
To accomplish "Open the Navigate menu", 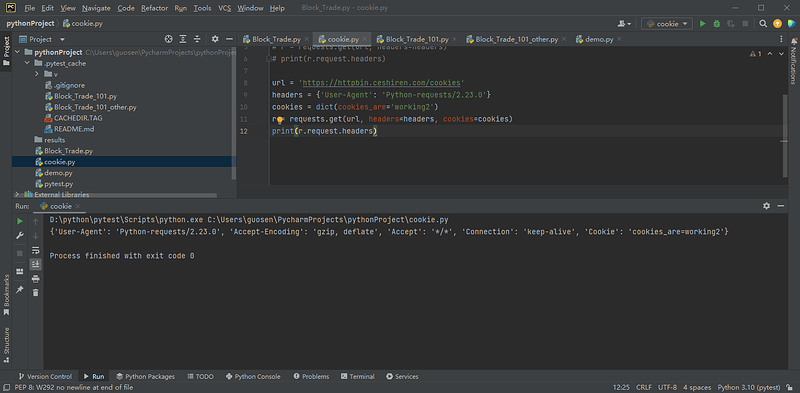I will click(96, 8).
